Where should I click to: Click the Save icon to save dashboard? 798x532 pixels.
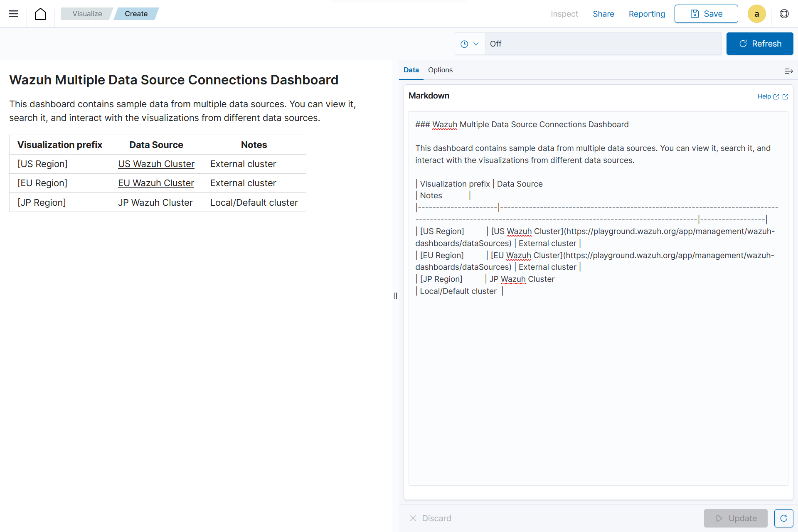click(x=706, y=14)
